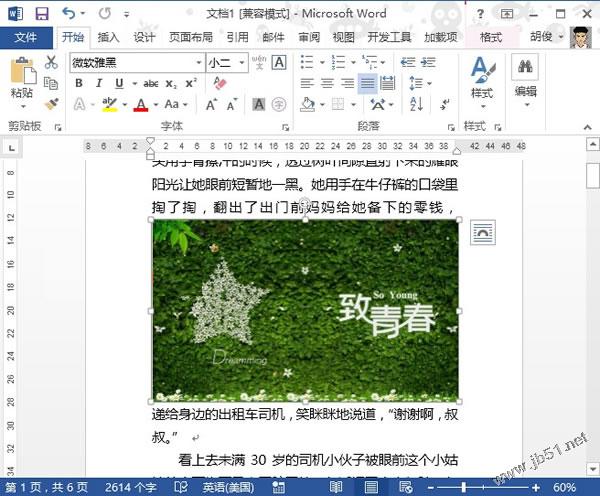
Task: Click the Find binoculars editing icon
Action: (525, 67)
